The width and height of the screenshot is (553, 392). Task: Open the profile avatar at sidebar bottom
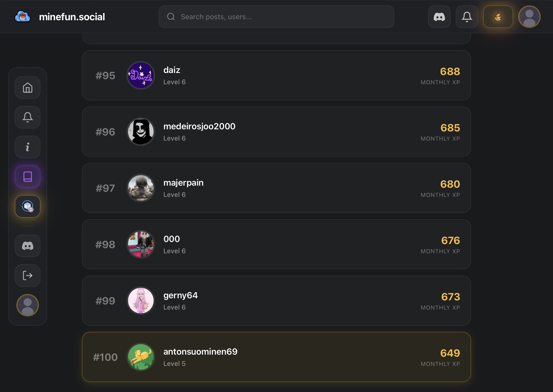[28, 305]
